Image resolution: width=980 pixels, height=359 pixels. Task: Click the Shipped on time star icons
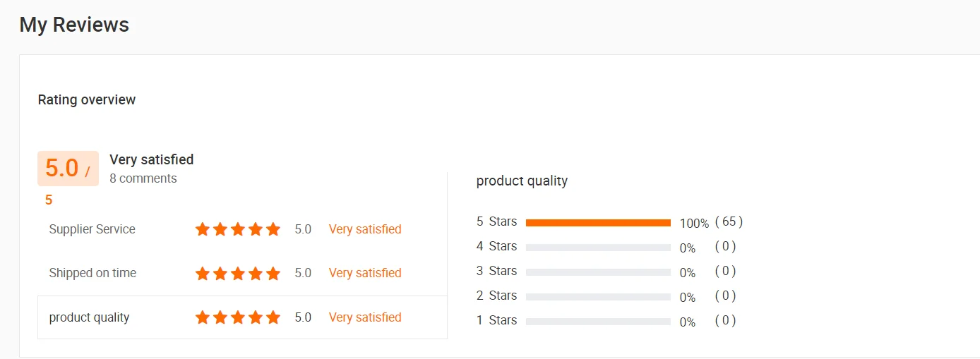pyautogui.click(x=237, y=273)
